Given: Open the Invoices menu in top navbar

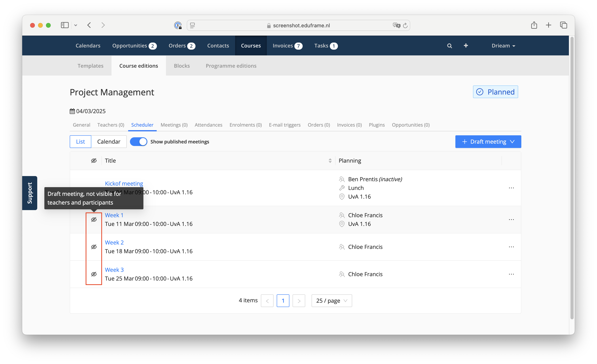Looking at the screenshot, I should [x=287, y=46].
